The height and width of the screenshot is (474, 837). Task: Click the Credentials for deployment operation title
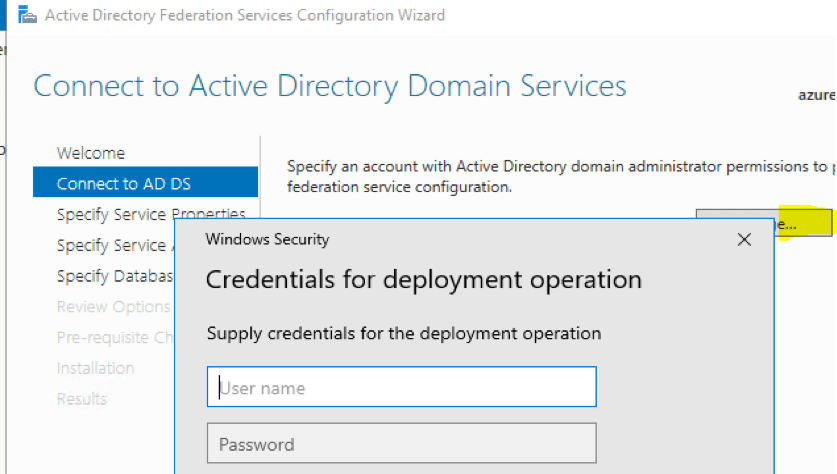pos(424,280)
